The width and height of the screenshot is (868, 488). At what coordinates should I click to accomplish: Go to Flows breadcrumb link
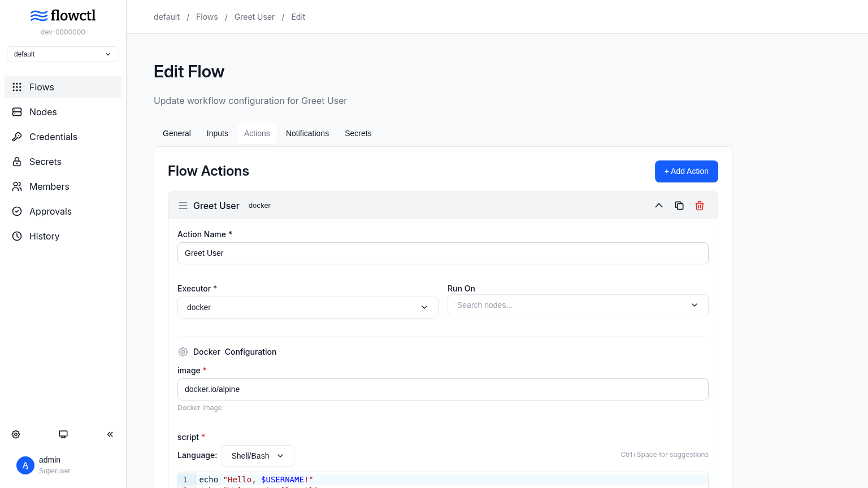point(207,17)
